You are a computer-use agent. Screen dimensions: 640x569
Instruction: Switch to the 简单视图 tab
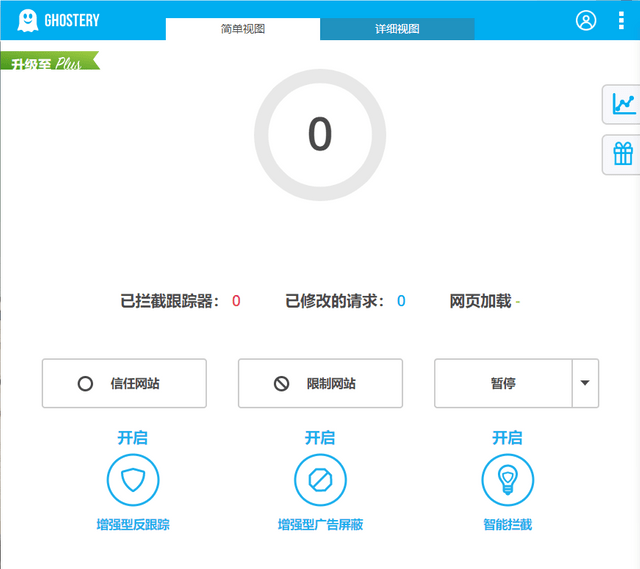pos(243,29)
